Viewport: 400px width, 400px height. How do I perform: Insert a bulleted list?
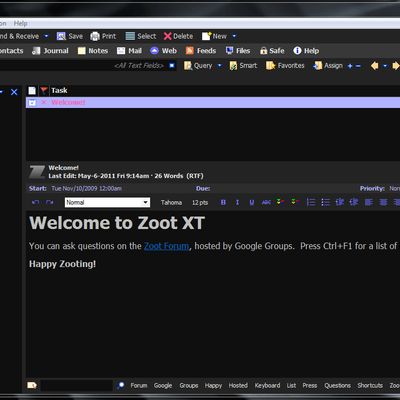tap(325, 202)
